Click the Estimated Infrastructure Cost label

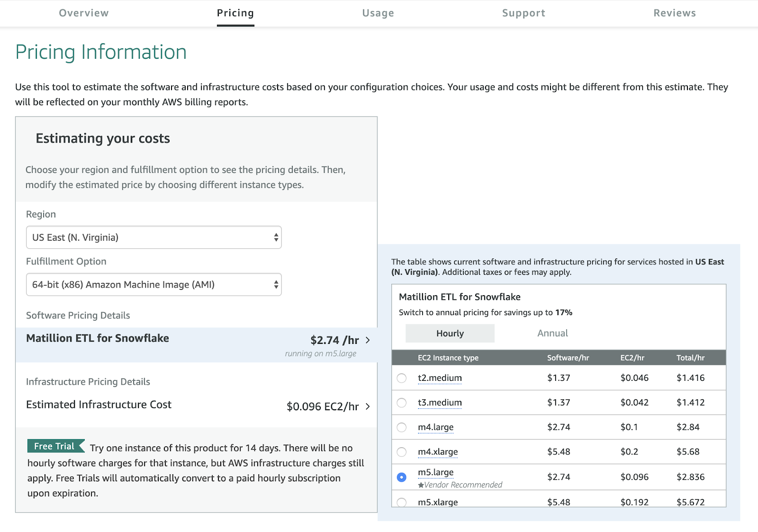pos(99,405)
